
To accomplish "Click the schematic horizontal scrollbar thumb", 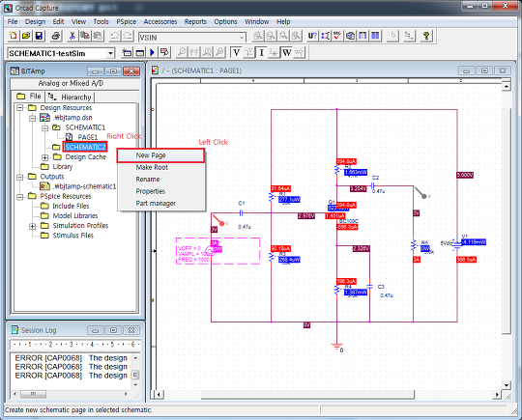I will 307,394.
